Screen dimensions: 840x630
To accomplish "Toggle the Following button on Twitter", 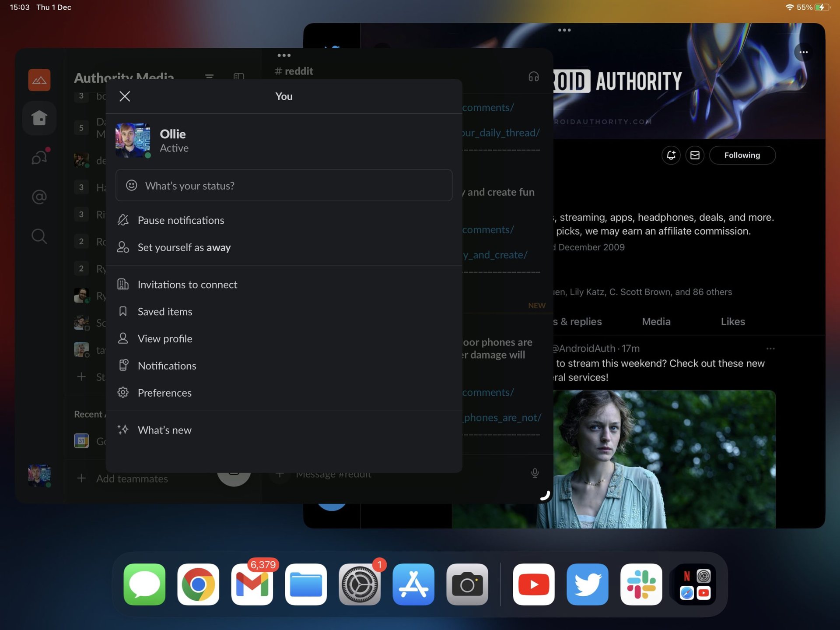I will [742, 155].
